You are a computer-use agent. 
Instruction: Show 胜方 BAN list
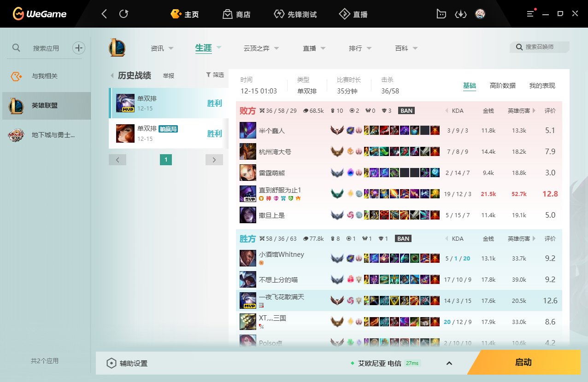[x=403, y=239]
